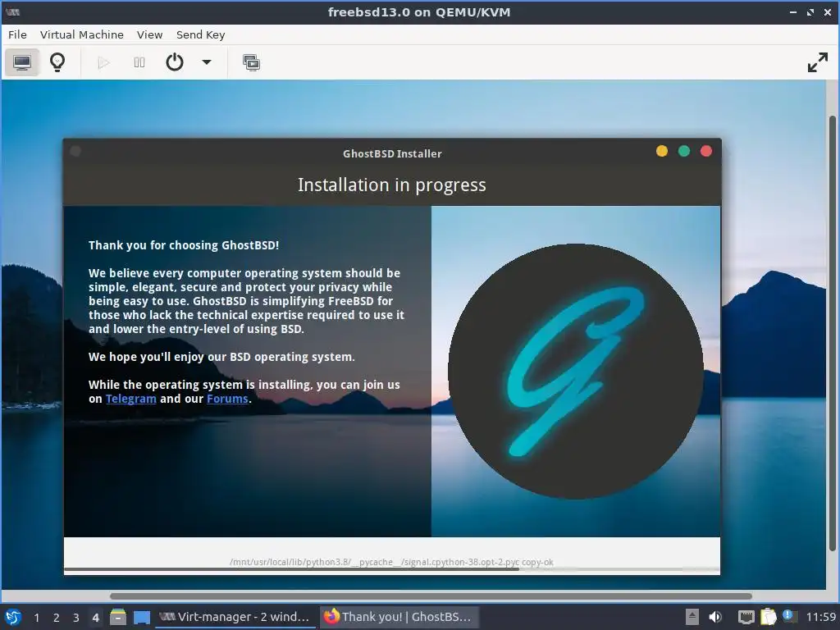Screen dimensions: 840x630
Task: Click 'Thank you for choosing GhostBSD!' text
Action: tap(184, 245)
